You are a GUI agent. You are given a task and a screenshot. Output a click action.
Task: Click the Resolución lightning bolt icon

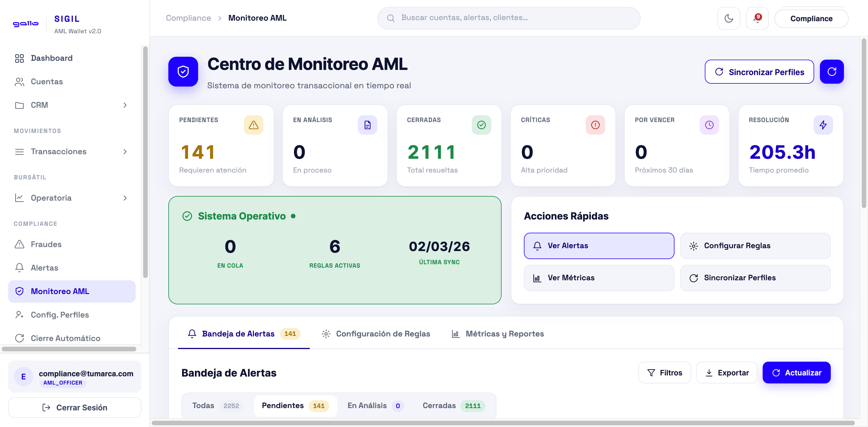coord(823,125)
